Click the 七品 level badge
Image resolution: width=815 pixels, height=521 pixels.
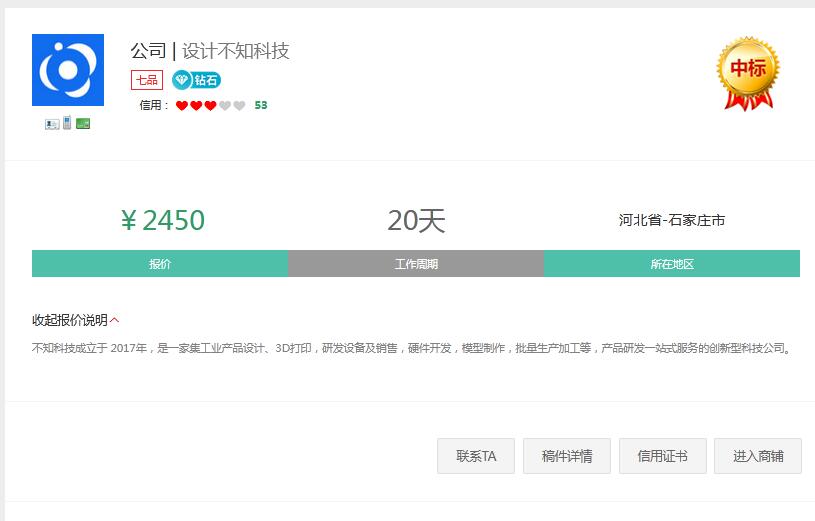tap(147, 80)
